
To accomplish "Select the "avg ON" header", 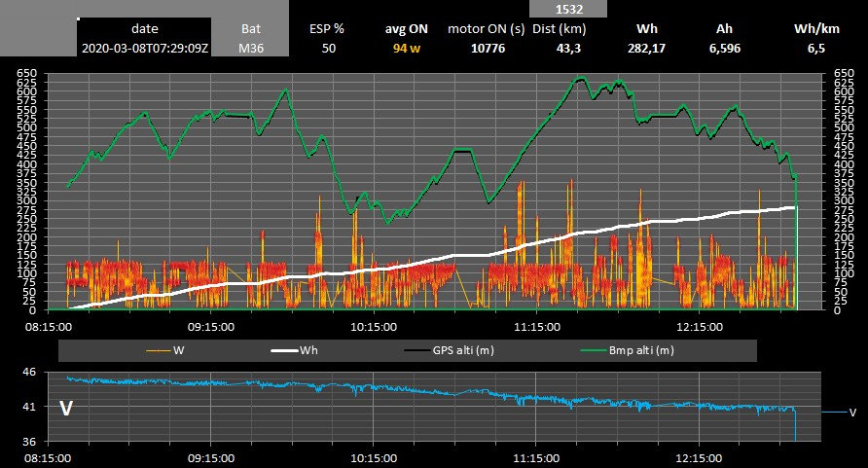I will [x=407, y=29].
